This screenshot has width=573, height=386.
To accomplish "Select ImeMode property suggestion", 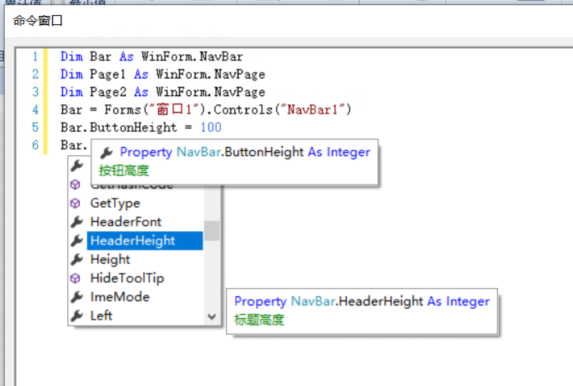I will point(120,297).
